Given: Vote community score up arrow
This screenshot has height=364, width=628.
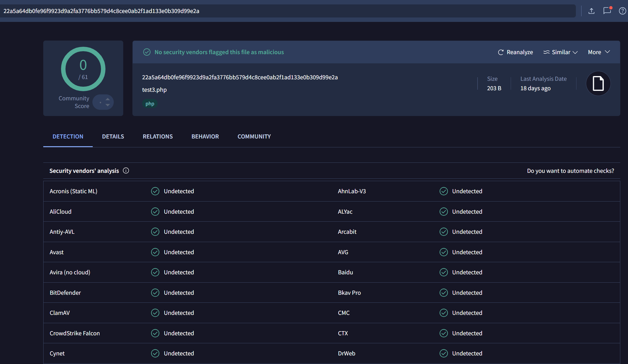Looking at the screenshot, I should 108,99.
